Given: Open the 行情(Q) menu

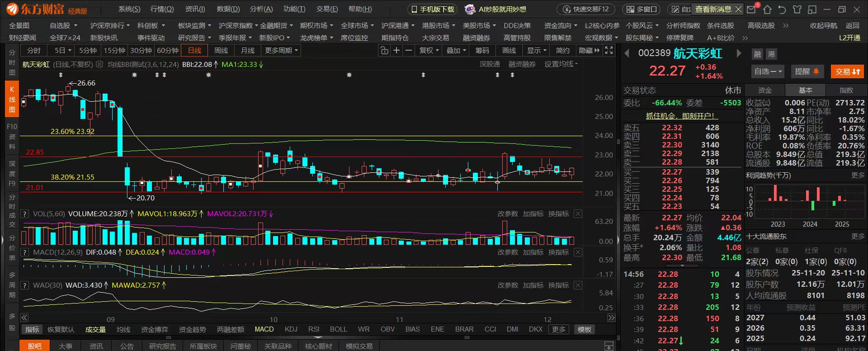Looking at the screenshot, I should [x=162, y=9].
